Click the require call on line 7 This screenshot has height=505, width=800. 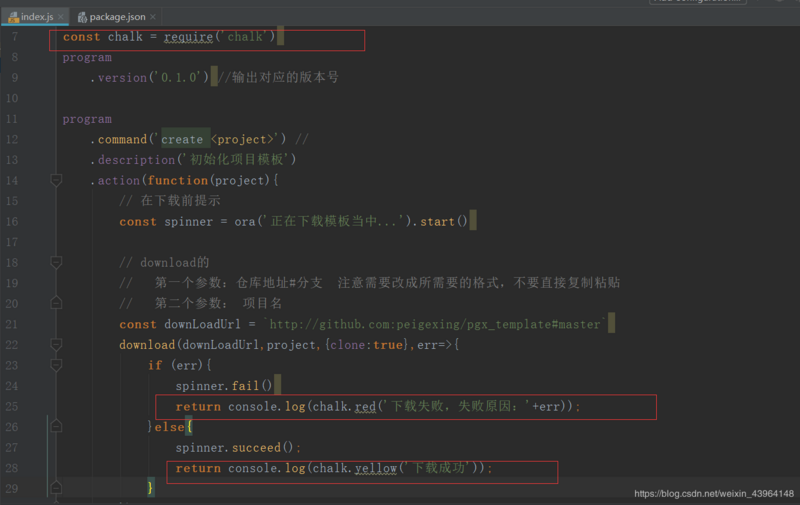188,37
